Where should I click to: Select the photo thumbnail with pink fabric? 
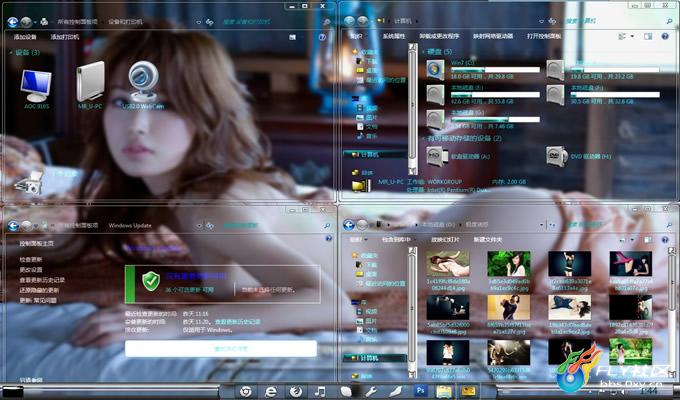tap(631, 263)
